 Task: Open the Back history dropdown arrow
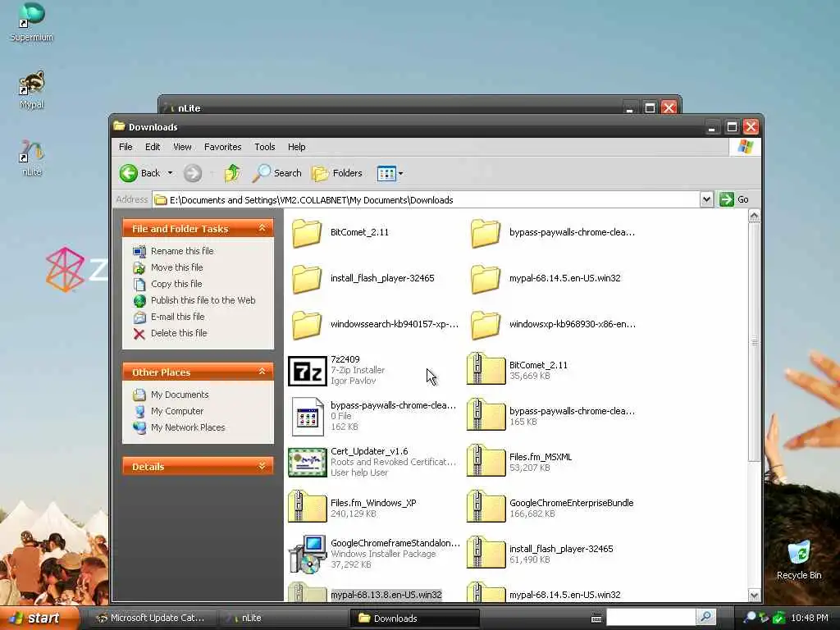click(171, 173)
